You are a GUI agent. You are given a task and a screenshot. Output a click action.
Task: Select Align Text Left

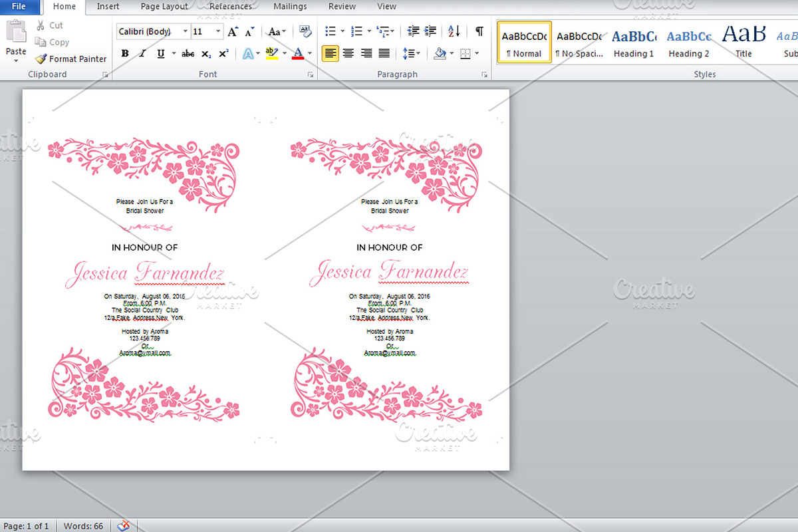click(x=331, y=53)
